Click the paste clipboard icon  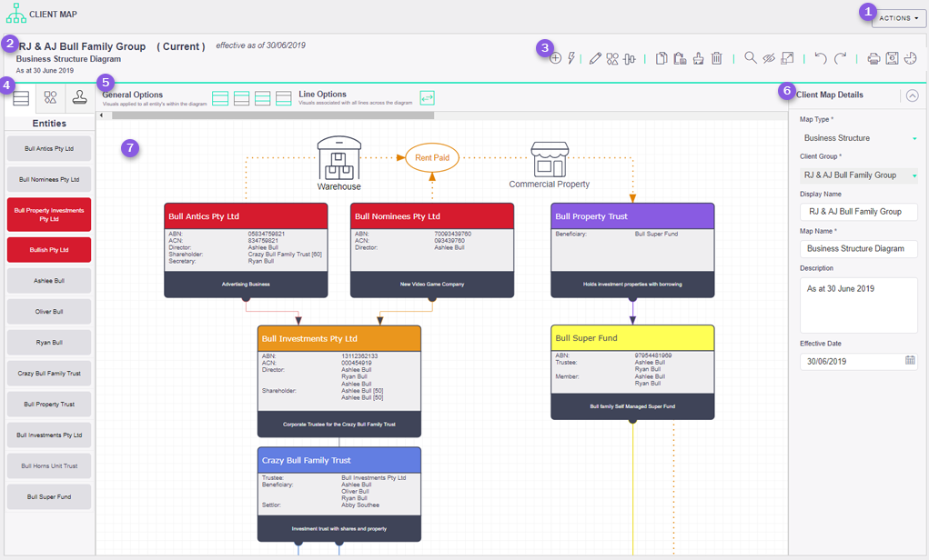point(681,58)
